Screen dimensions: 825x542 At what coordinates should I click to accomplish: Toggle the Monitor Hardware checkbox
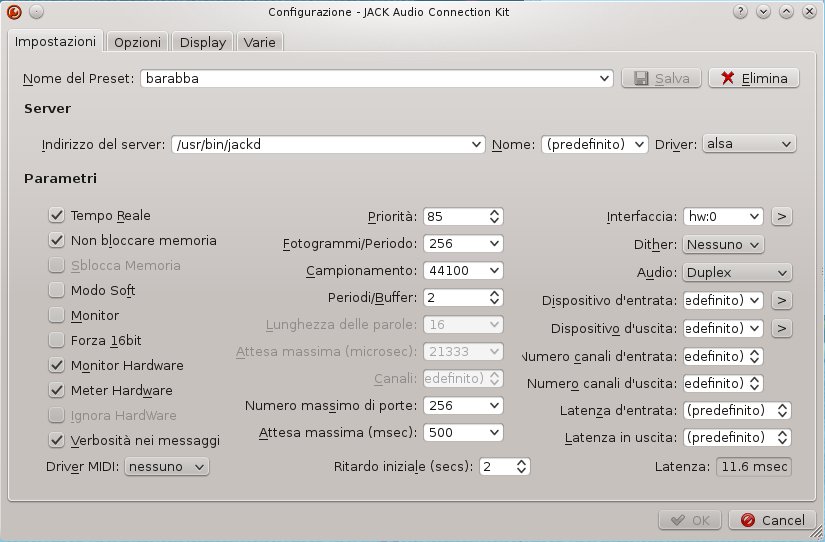coord(57,365)
